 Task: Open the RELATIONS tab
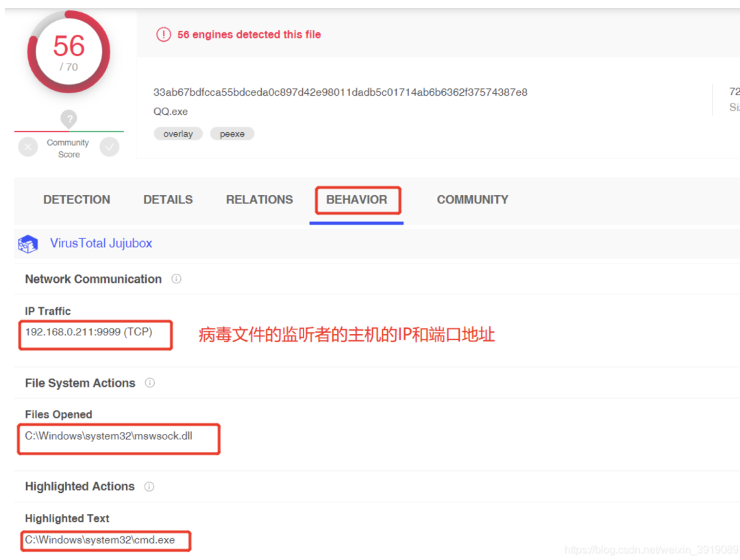coord(260,200)
